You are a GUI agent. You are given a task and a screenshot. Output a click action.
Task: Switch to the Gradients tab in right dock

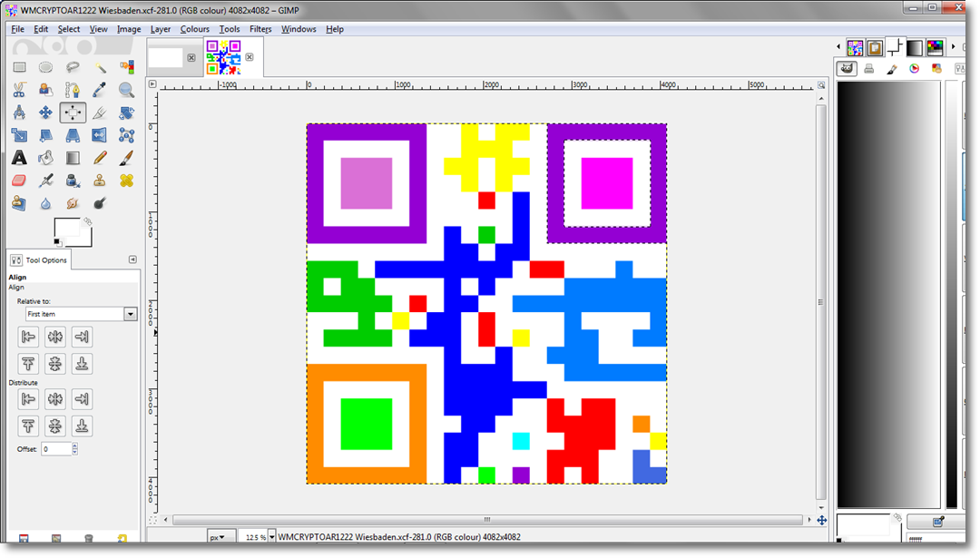coord(915,47)
